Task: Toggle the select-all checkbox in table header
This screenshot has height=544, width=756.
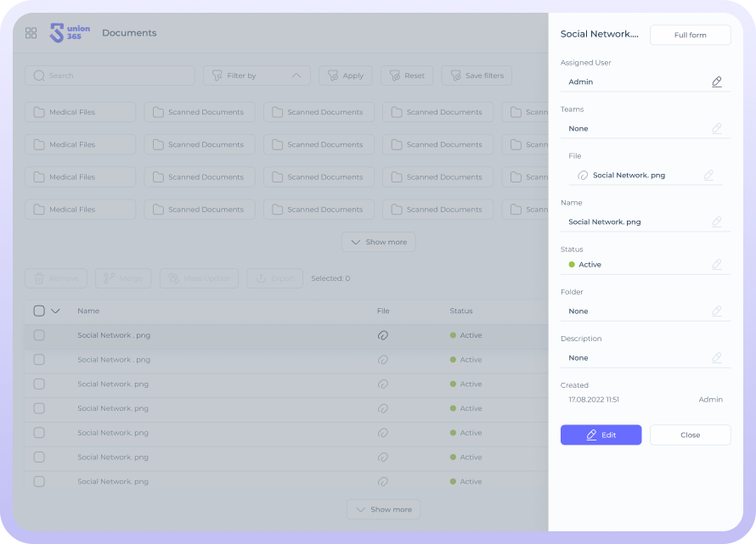Action: [39, 311]
